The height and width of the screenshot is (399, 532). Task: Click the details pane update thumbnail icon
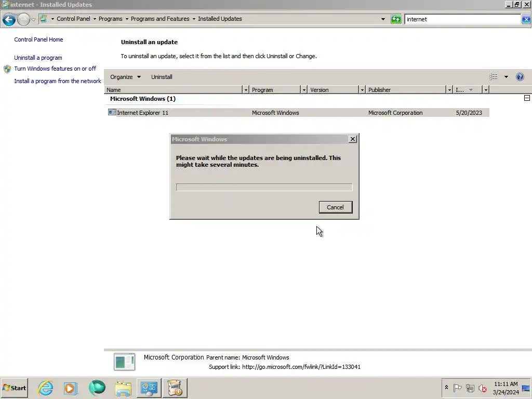coord(124,362)
